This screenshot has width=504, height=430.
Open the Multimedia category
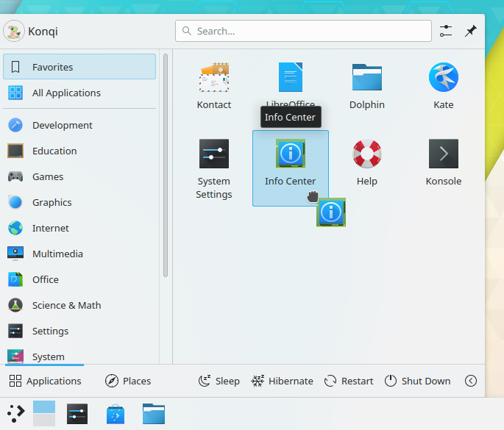pos(79,254)
